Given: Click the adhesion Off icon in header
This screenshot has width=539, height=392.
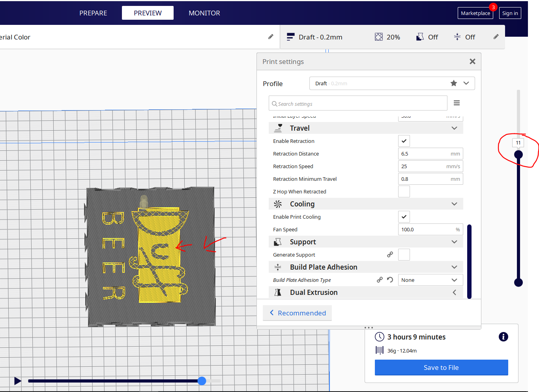Looking at the screenshot, I should pos(457,37).
